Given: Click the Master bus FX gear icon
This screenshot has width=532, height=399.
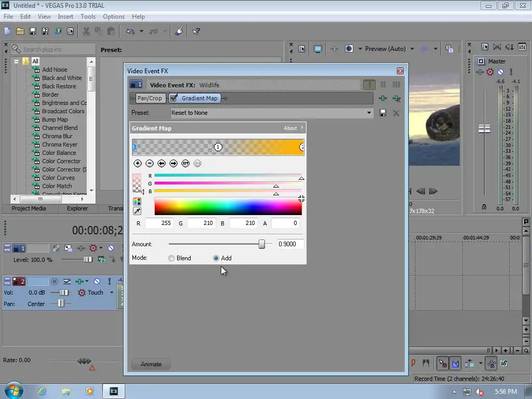Looking at the screenshot, I should point(490,72).
